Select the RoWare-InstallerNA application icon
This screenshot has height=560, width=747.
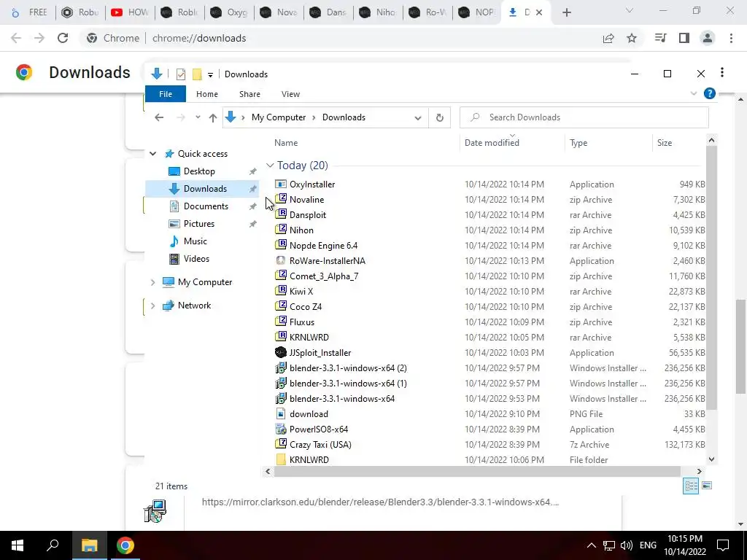(281, 260)
